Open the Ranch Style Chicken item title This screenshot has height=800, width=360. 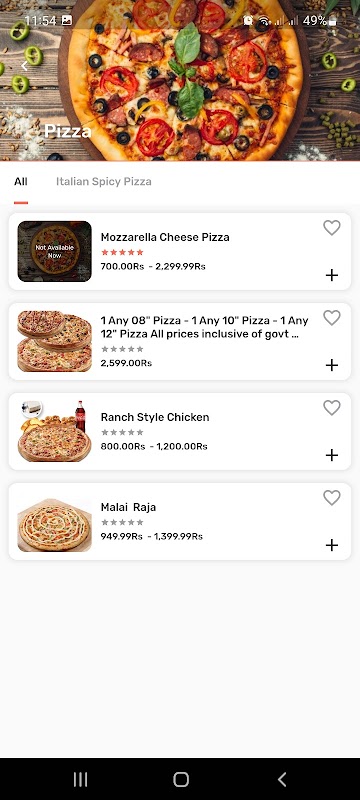pyautogui.click(x=155, y=417)
